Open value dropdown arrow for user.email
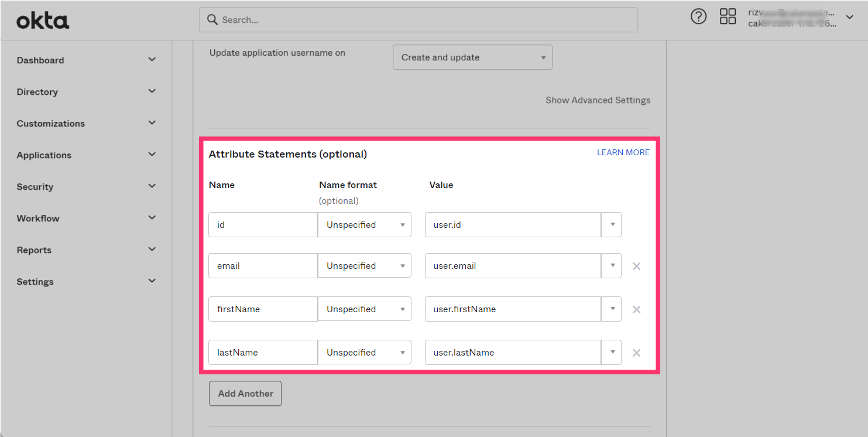The height and width of the screenshot is (437, 868). pyautogui.click(x=612, y=266)
